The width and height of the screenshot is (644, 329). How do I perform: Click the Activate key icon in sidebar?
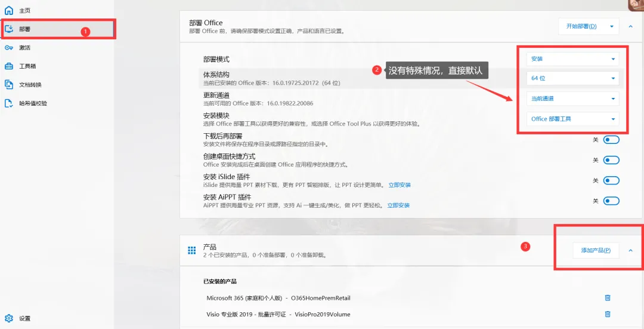(x=9, y=47)
